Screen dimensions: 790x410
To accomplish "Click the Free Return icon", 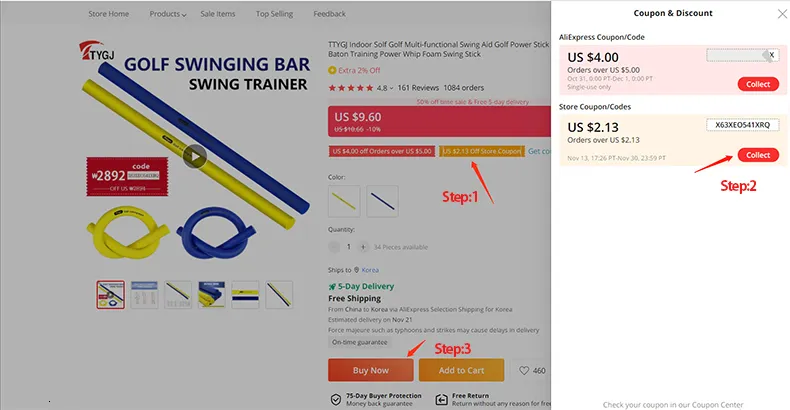I will [441, 400].
